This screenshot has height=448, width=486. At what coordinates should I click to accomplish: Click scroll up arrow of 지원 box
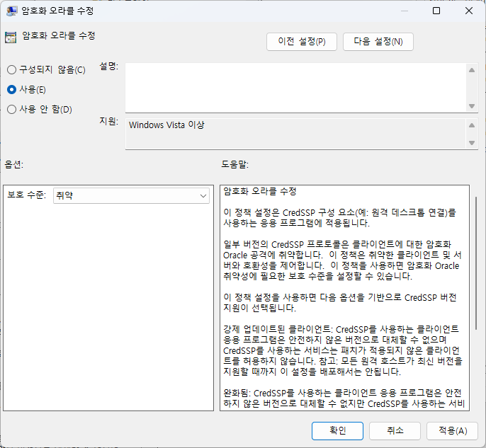pos(472,125)
